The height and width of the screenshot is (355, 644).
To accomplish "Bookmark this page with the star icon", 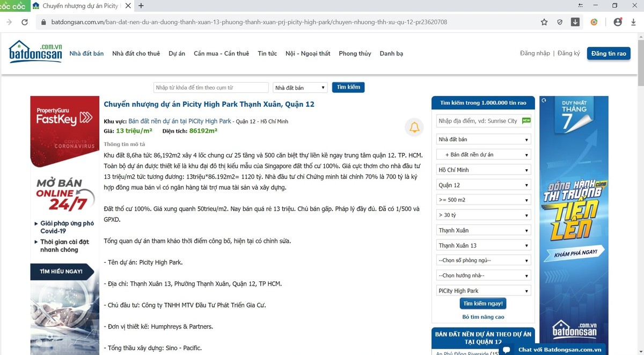I will (544, 22).
